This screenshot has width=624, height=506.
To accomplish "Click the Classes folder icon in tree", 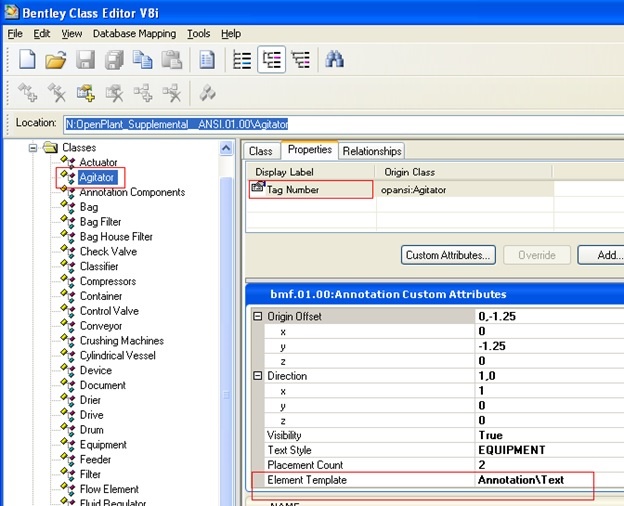I will [x=51, y=147].
